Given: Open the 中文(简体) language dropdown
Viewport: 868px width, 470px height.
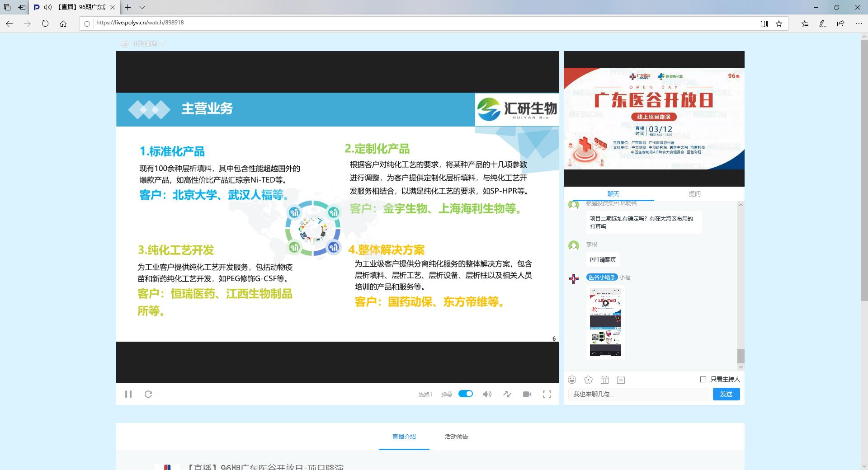Looking at the screenshot, I should [x=145, y=44].
